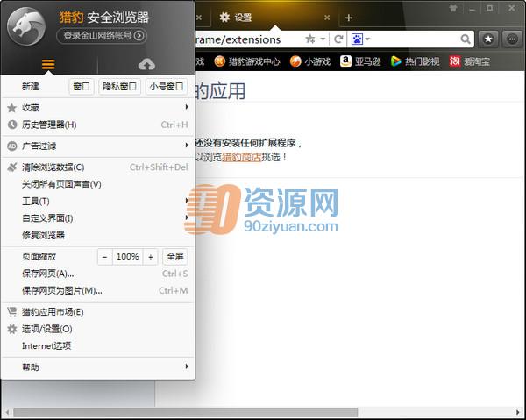Click the skin shirt icon in title bar
Screen dimensions: 526x420
pyautogui.click(x=453, y=9)
